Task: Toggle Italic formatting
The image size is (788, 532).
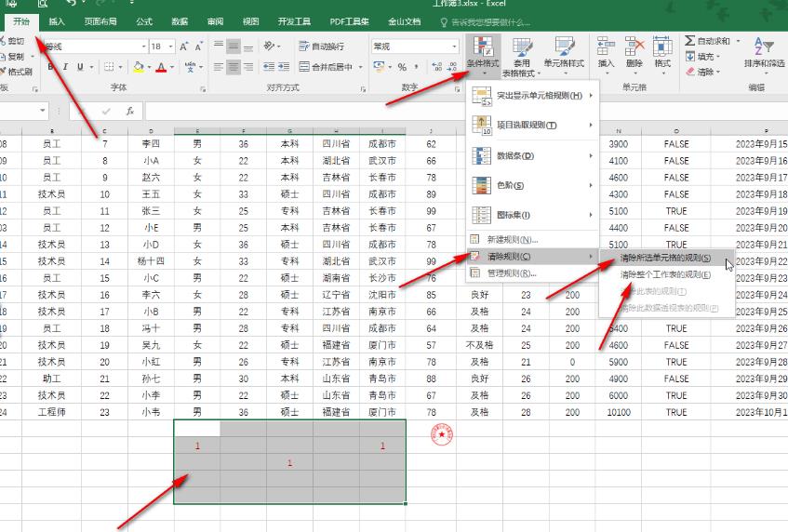Action: click(65, 67)
